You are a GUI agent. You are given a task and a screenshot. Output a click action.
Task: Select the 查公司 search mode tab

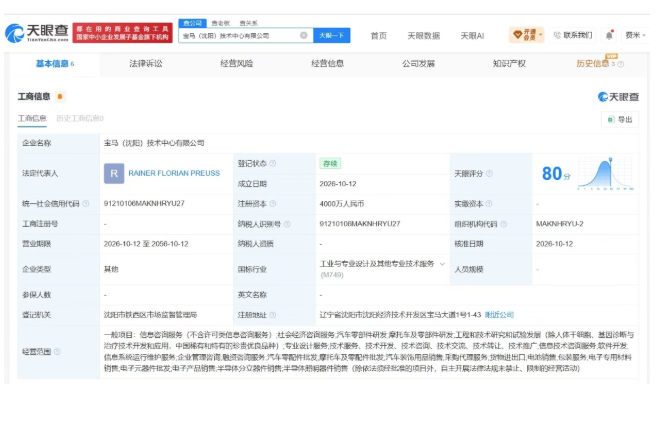pos(193,23)
